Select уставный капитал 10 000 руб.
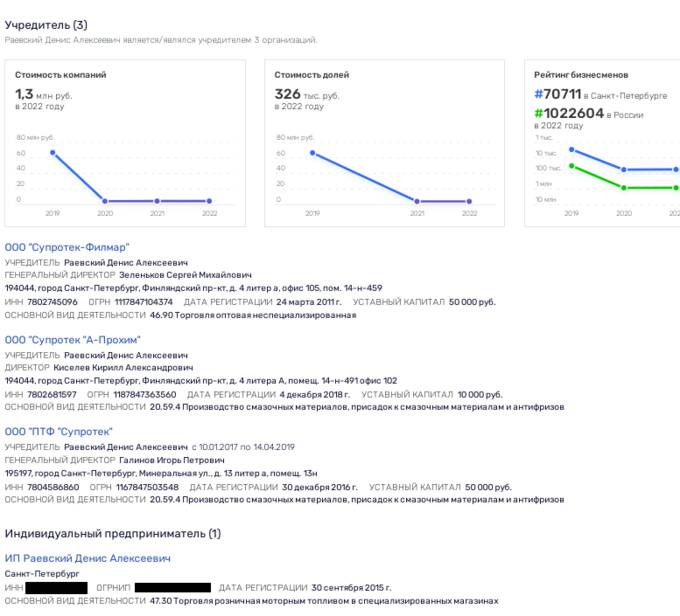Viewport: 680px width, 616px height. [480, 394]
